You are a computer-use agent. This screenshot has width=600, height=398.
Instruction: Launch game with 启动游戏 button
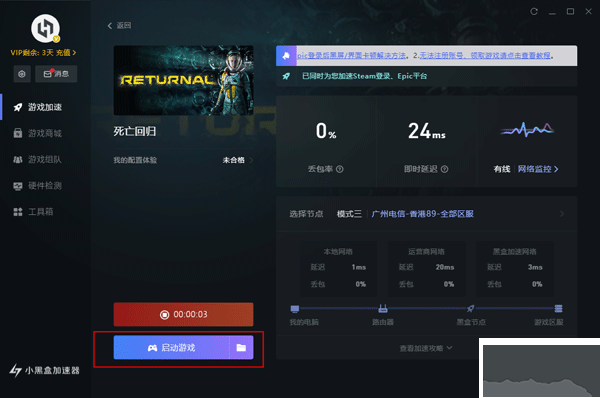(x=171, y=347)
